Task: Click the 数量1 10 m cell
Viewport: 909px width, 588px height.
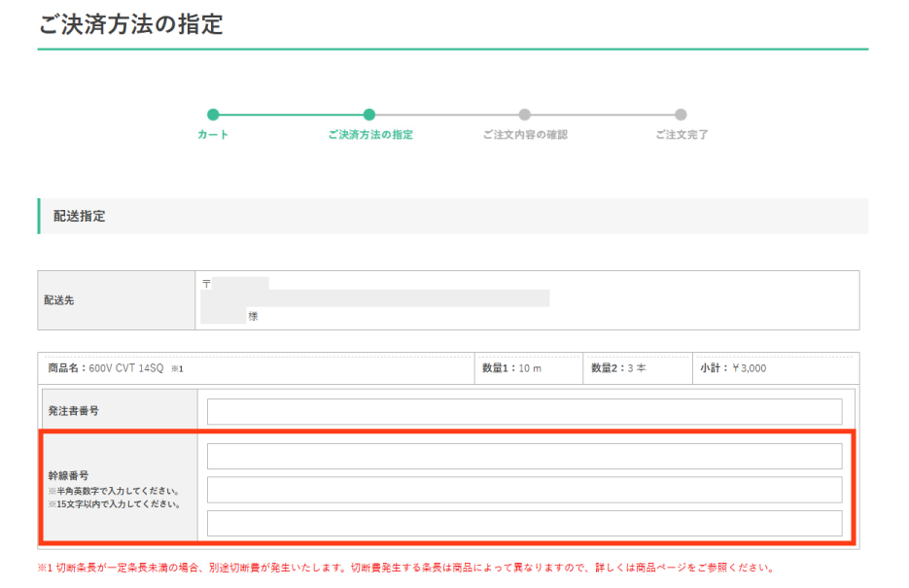Action: click(511, 369)
